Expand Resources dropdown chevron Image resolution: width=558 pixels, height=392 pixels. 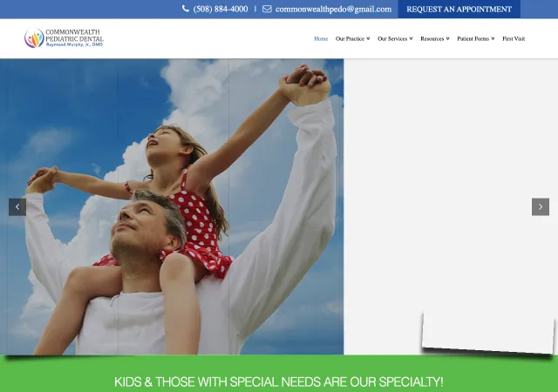(x=447, y=39)
